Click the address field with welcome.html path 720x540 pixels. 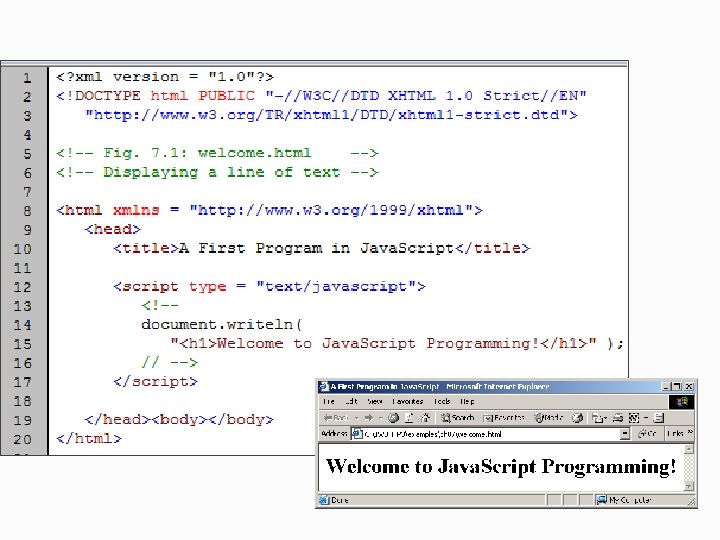pyautogui.click(x=490, y=434)
